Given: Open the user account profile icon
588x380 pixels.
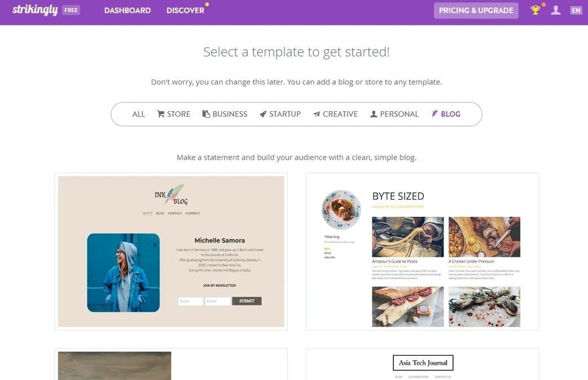Looking at the screenshot, I should tap(556, 10).
